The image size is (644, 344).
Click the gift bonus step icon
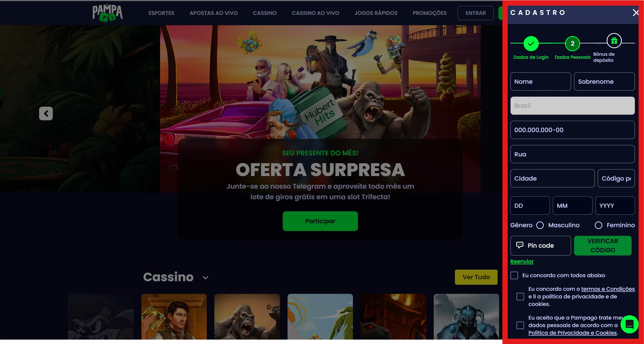click(614, 41)
